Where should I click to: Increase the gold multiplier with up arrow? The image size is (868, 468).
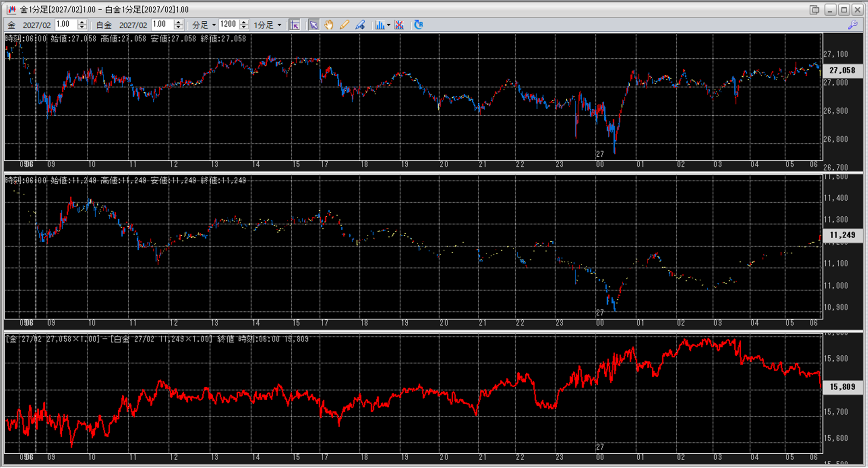[x=82, y=22]
